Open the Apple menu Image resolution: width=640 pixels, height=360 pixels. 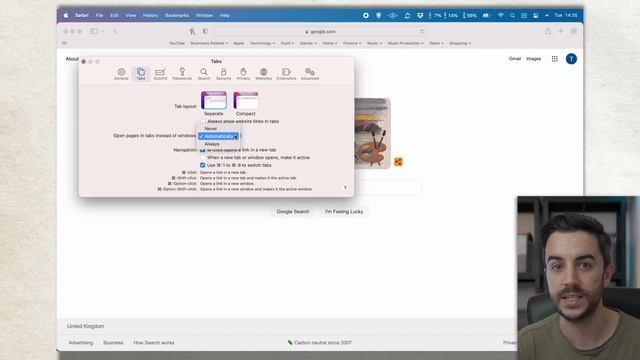[66, 16]
